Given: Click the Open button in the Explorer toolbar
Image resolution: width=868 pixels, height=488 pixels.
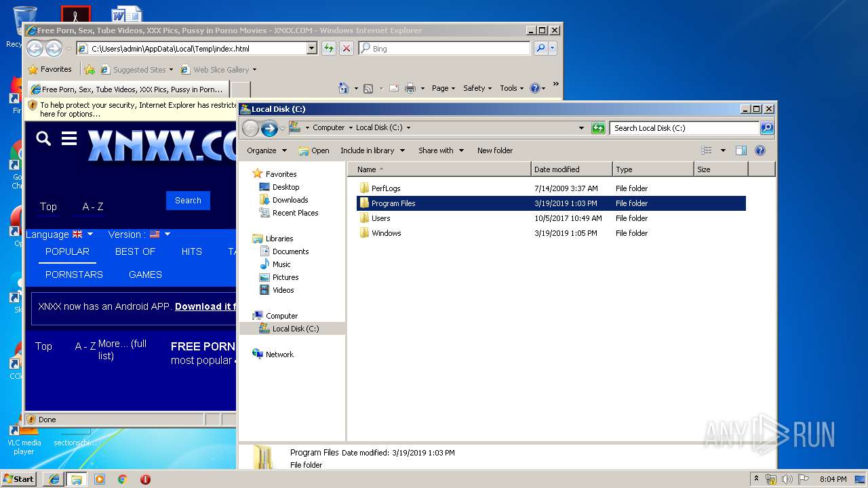Looking at the screenshot, I should pos(314,150).
